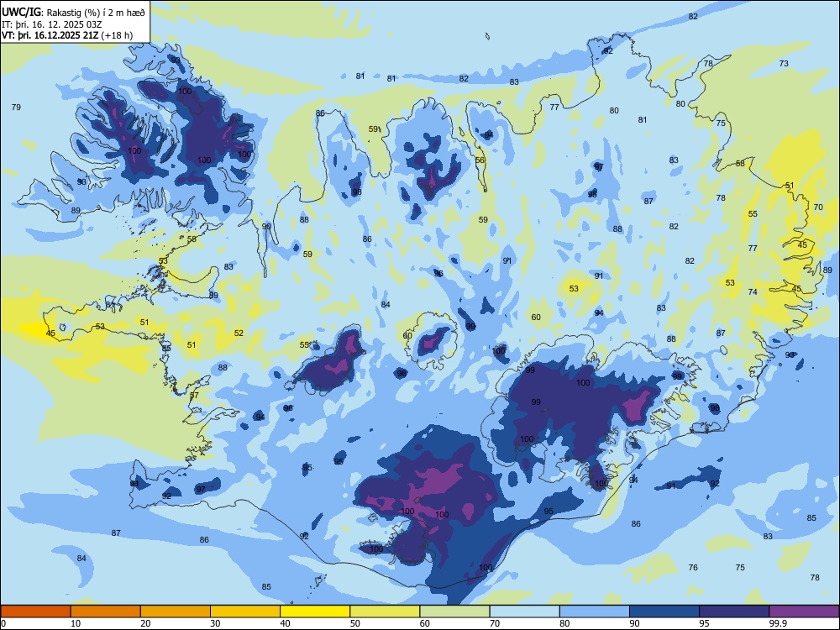This screenshot has height=630, width=840.
Task: Click the '70' legend tick label
Action: 495,623
